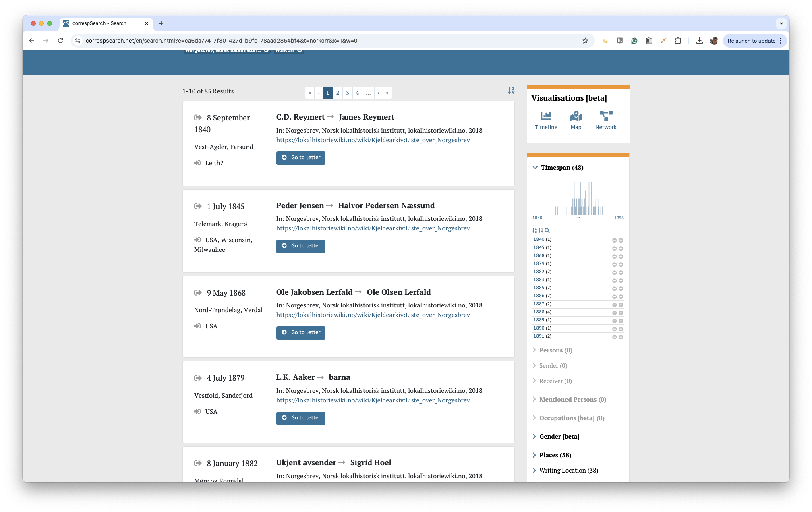The image size is (812, 512).
Task: Open the Map visualisation
Action: [x=576, y=120]
